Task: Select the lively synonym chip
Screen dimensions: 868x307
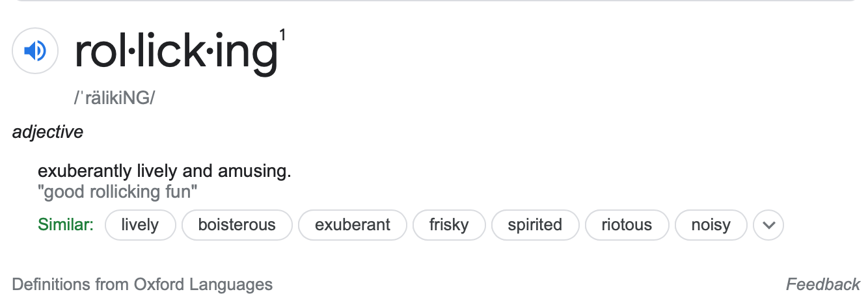Action: (140, 225)
